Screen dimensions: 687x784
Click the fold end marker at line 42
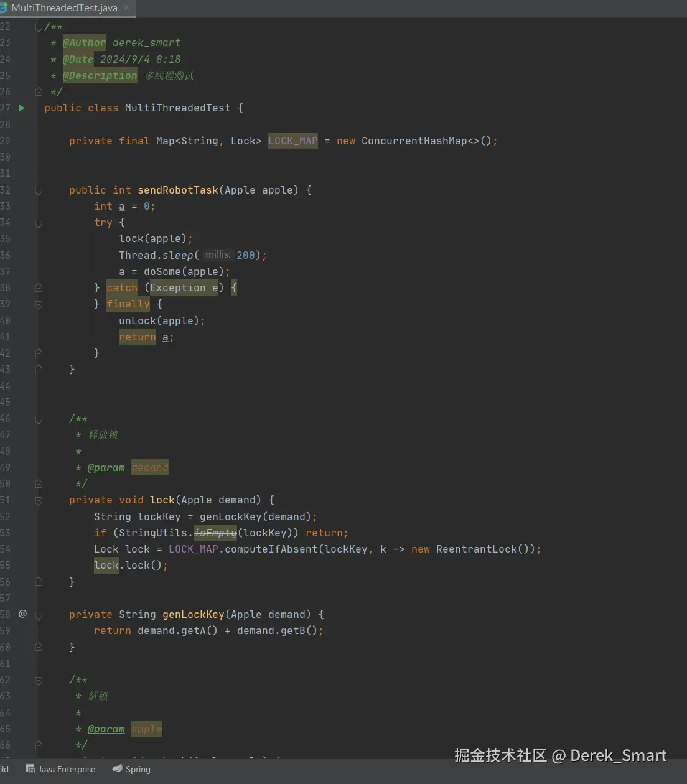(x=39, y=353)
